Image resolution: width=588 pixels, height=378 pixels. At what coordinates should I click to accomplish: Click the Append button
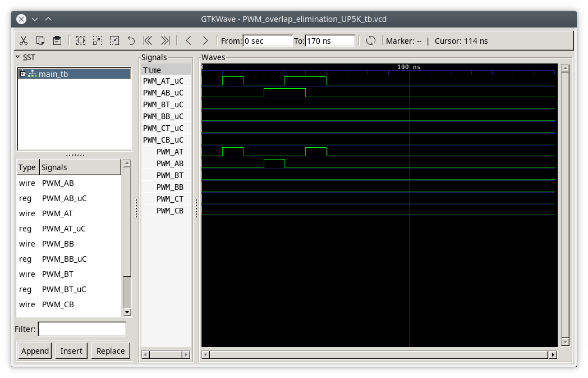(x=35, y=351)
